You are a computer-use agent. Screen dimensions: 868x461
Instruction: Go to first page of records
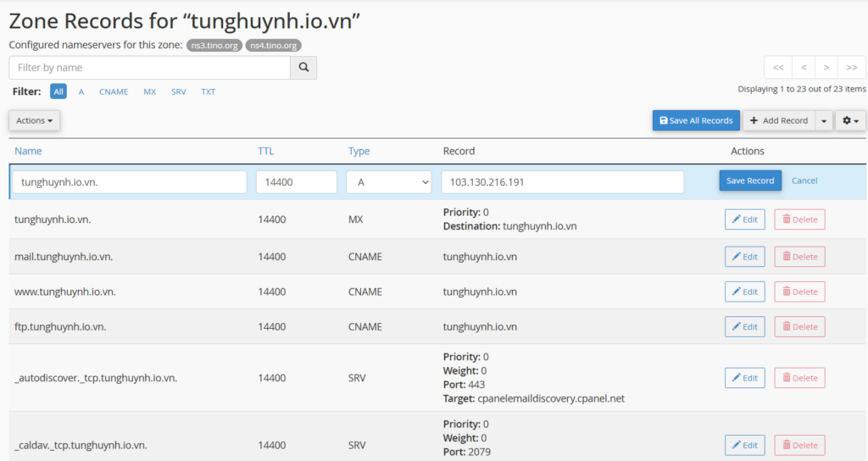(x=778, y=68)
